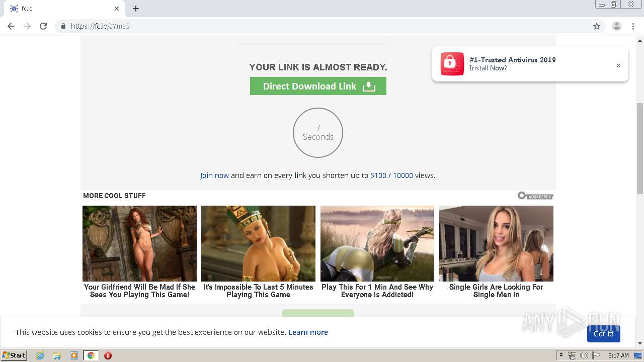644x362 pixels.
Task: Go back to the previous page
Action: [x=11, y=26]
